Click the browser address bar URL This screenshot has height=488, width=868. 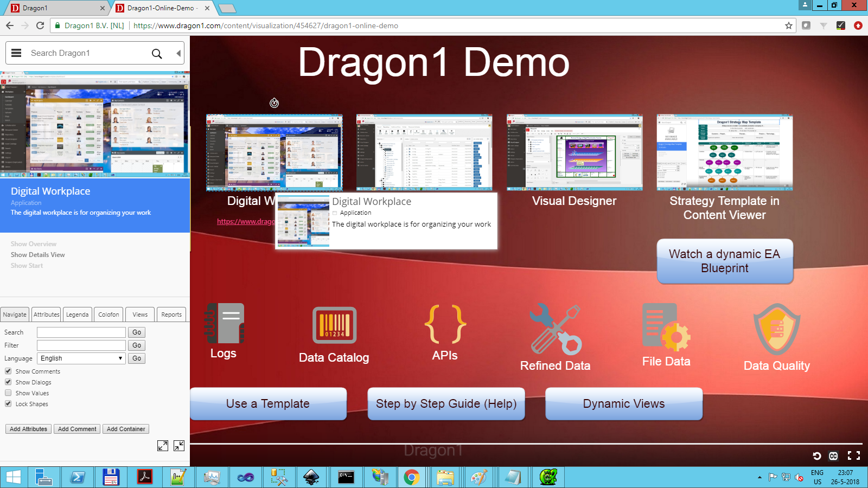tap(266, 25)
